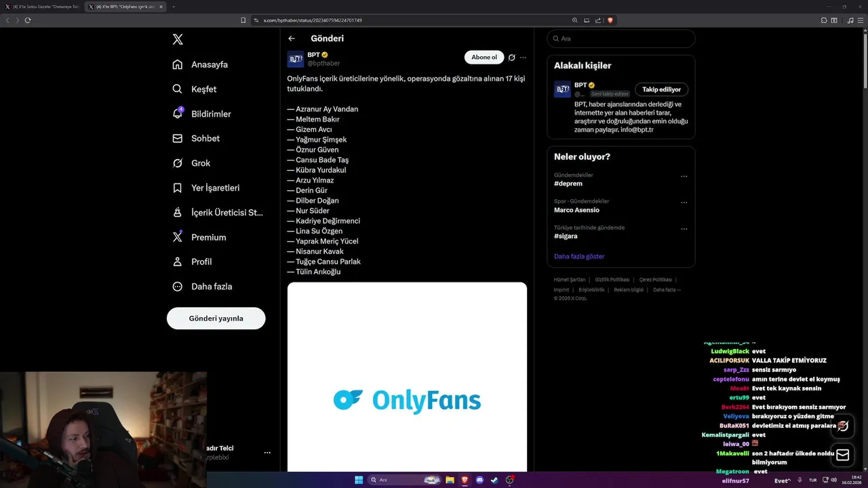Click the volume icon in the system tray
The height and width of the screenshot is (488, 868).
834,480
